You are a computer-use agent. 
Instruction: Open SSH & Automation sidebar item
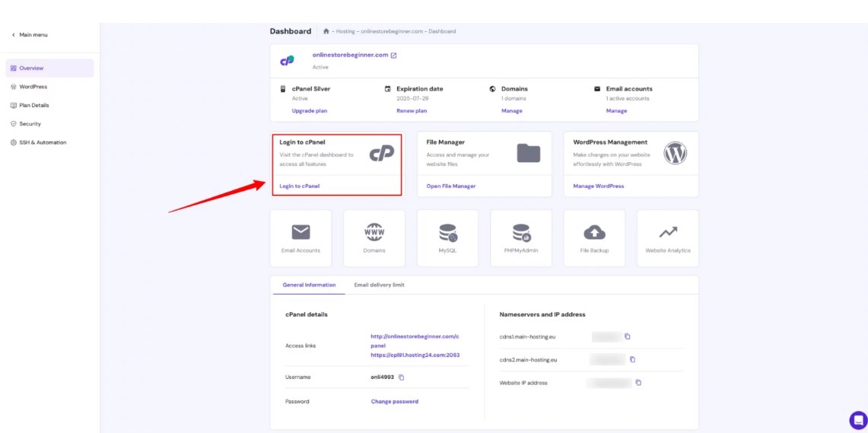point(42,142)
